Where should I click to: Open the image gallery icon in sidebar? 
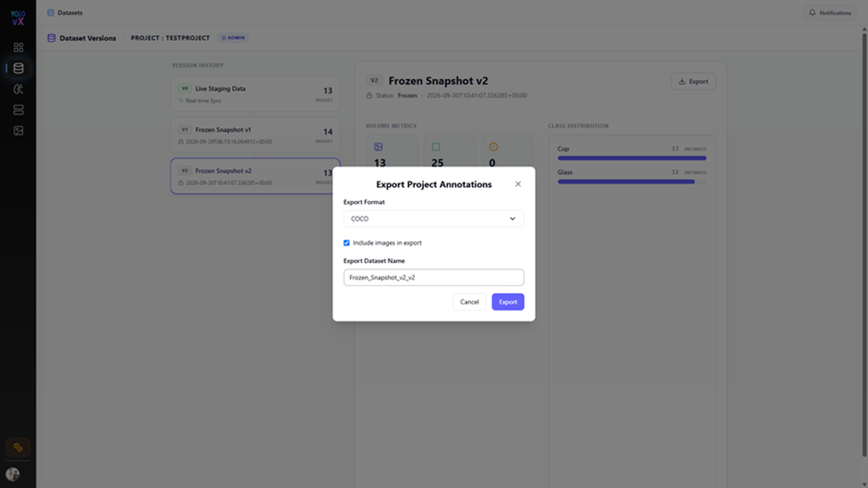pyautogui.click(x=19, y=131)
